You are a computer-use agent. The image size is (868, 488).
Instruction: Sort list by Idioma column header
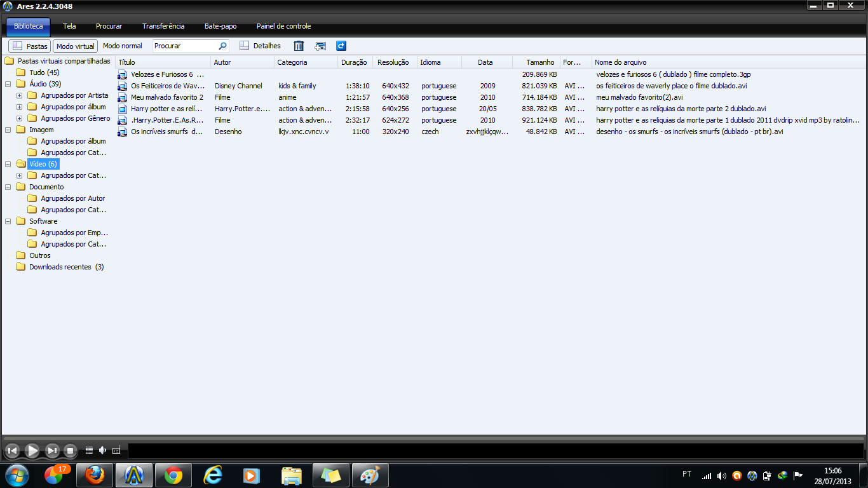click(439, 62)
